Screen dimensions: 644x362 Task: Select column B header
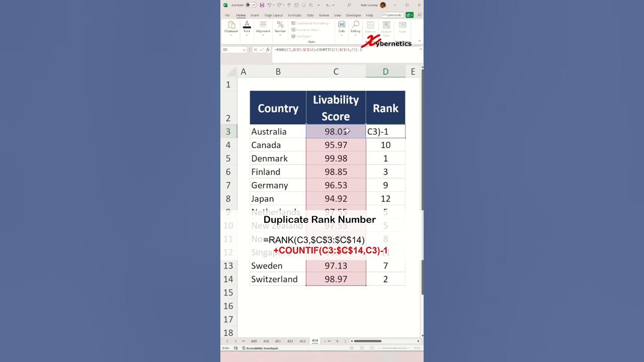tap(278, 72)
